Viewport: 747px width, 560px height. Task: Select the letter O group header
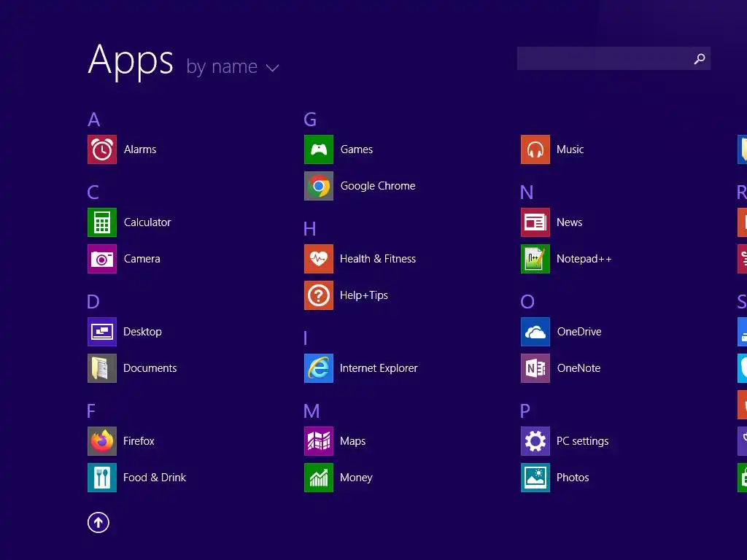pos(527,302)
